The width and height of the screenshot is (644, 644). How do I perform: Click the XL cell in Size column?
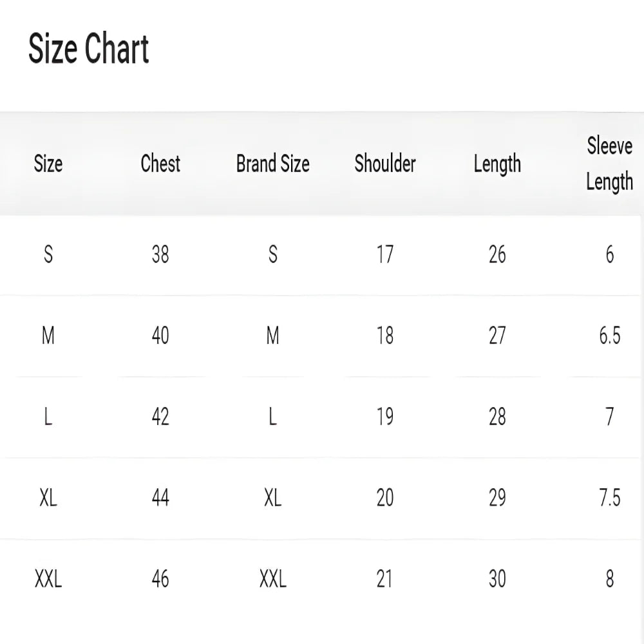48,498
